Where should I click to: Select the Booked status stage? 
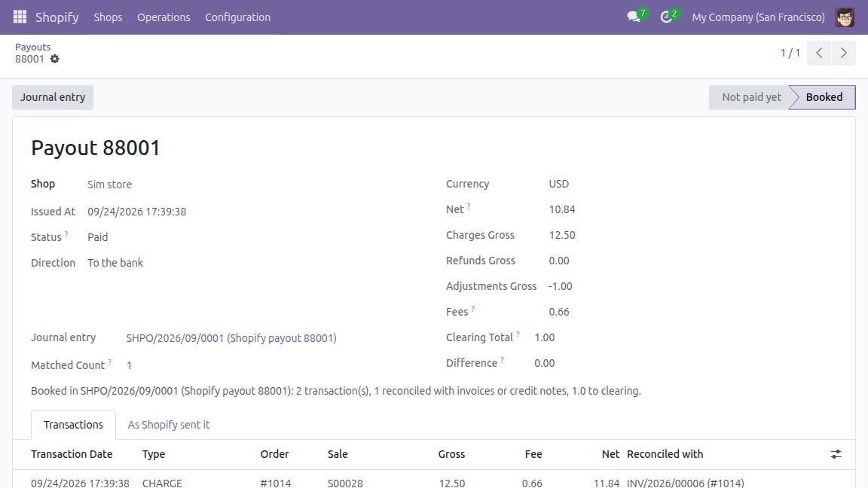click(x=824, y=97)
